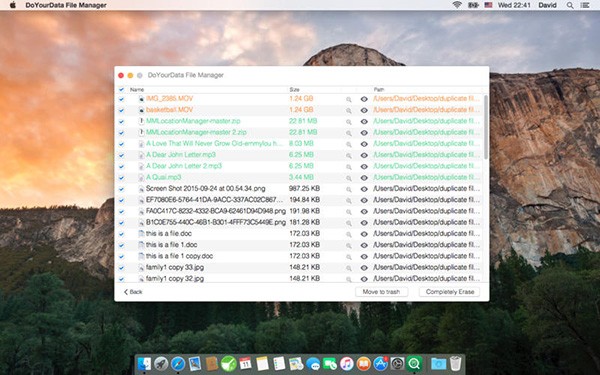Screen dimensions: 600x375
Task: Click the eye icon for this is a file.doc
Action: click(364, 234)
